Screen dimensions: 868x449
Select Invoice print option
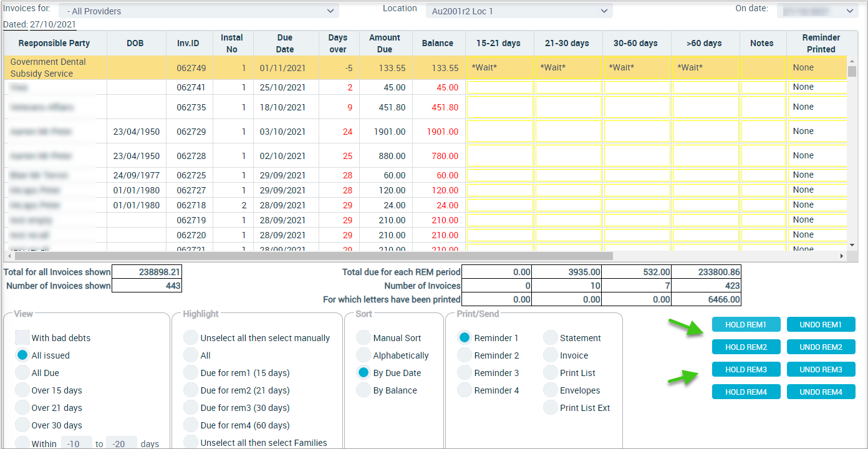551,355
